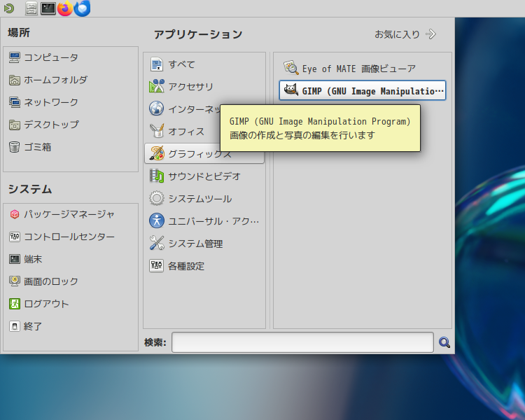
Task: Click ログアウト text entry
Action: tap(46, 304)
